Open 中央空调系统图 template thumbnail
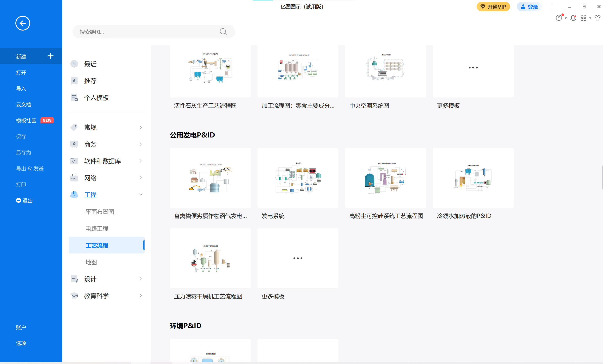 click(x=385, y=71)
